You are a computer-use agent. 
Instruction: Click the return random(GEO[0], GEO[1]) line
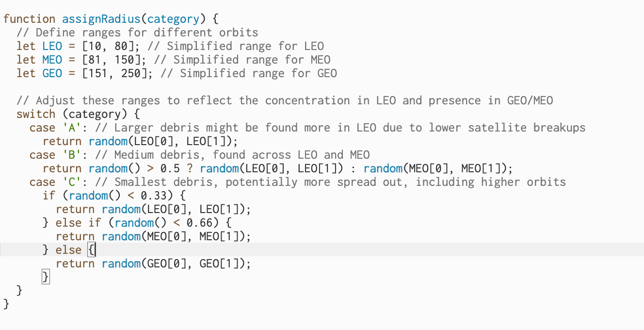(x=153, y=264)
